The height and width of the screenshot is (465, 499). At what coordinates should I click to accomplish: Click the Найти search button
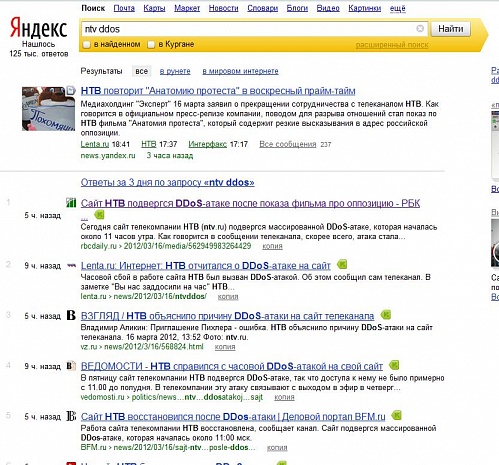(x=451, y=29)
